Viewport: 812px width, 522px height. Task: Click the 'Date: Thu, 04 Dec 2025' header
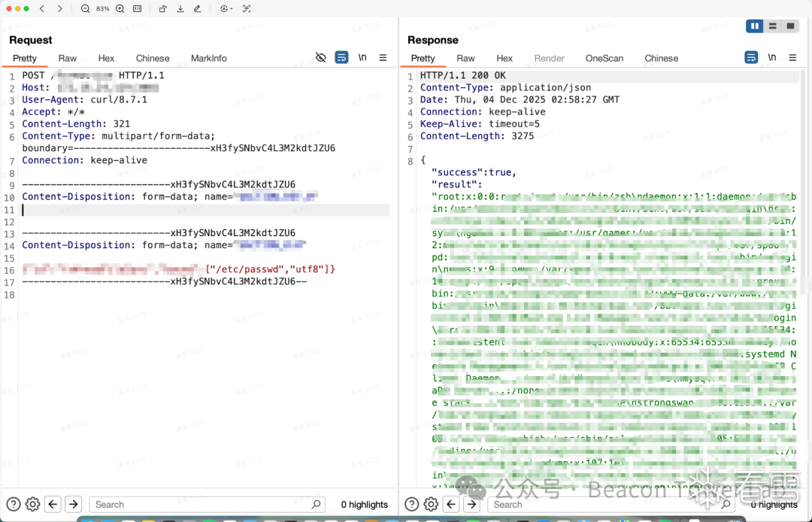(520, 99)
